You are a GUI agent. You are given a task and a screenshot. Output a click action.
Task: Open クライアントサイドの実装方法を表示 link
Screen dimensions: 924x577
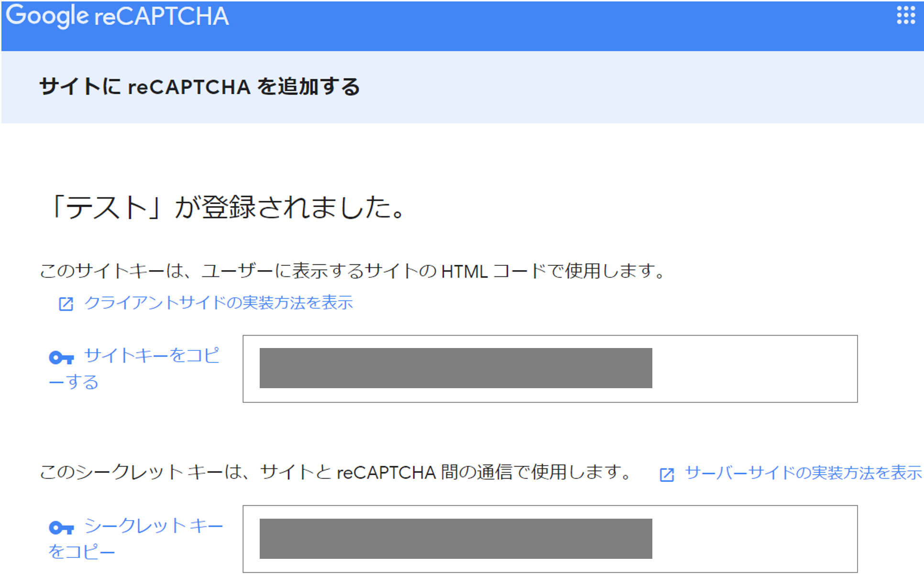click(x=219, y=303)
